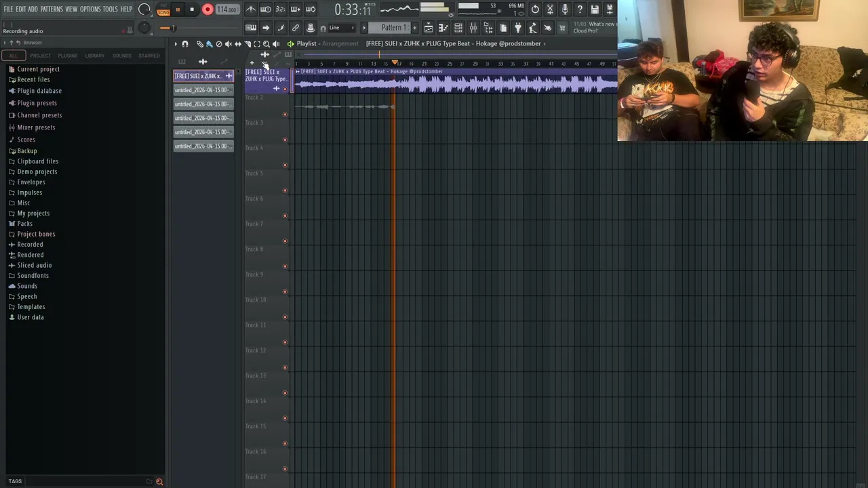Mute Track 5 with its green dot
This screenshot has width=868, height=488.
pos(285,190)
